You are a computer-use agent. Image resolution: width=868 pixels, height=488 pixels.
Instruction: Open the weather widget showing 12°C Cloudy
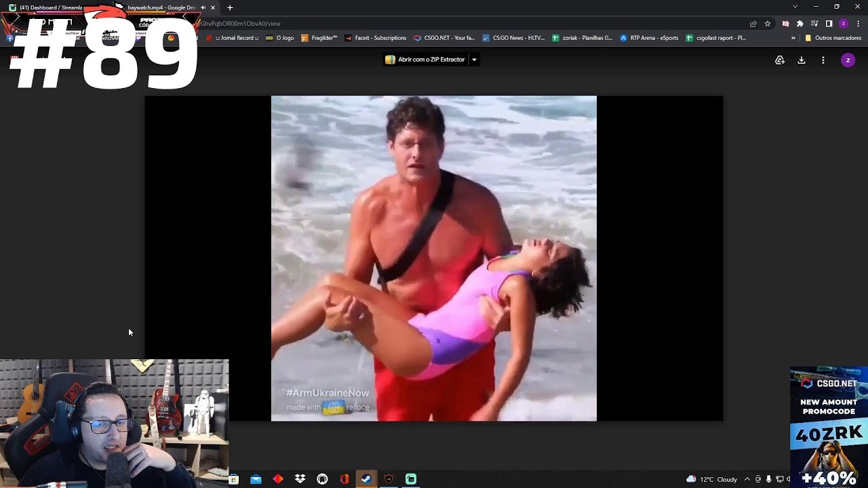(711, 479)
